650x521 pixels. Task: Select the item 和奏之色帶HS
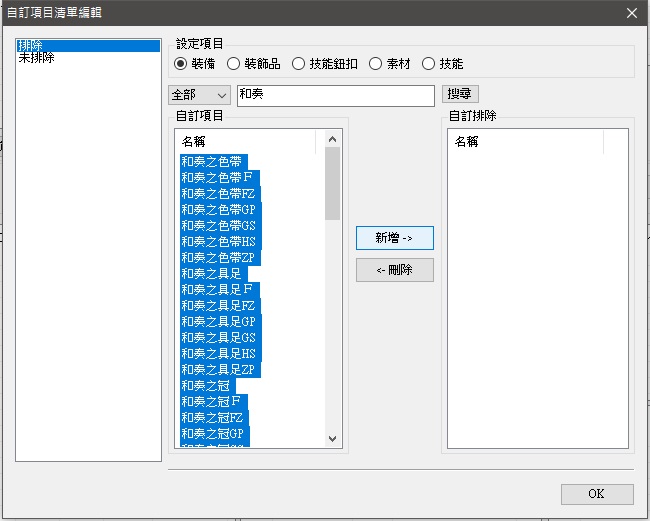pos(221,242)
